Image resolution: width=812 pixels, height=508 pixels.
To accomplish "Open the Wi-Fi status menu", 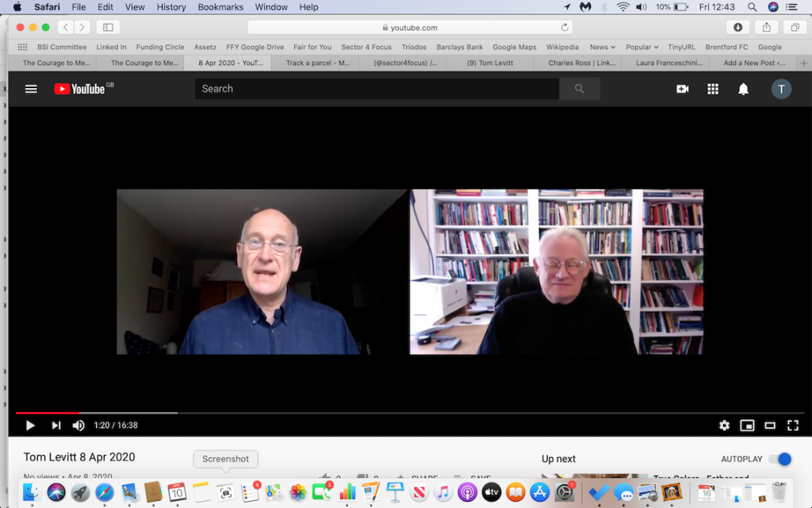I will [x=622, y=7].
